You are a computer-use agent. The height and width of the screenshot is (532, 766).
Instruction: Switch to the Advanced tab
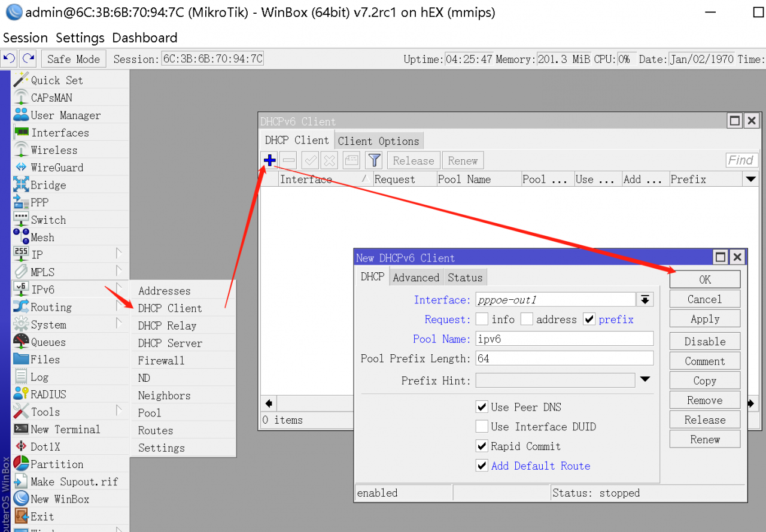(x=416, y=277)
